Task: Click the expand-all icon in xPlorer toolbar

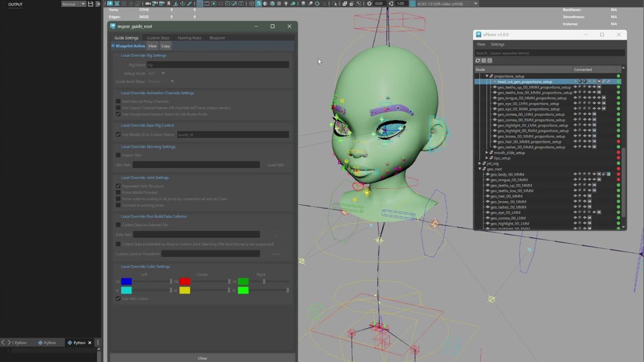Action: (484, 61)
